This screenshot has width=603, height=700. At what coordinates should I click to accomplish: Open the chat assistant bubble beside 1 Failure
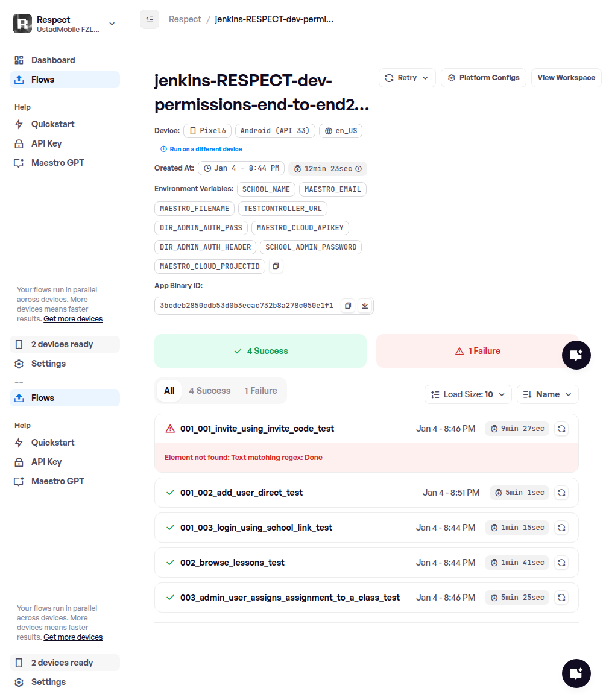576,355
